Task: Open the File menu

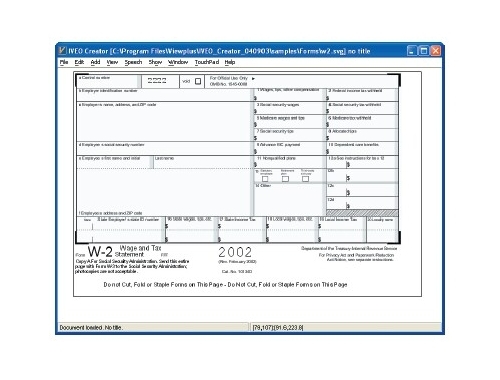Action: pyautogui.click(x=64, y=62)
